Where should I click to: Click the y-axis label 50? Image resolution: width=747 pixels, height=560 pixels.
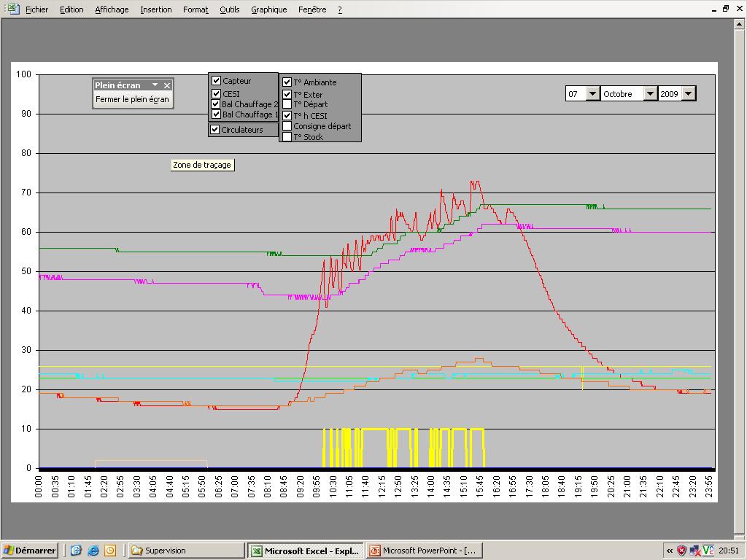(26, 271)
